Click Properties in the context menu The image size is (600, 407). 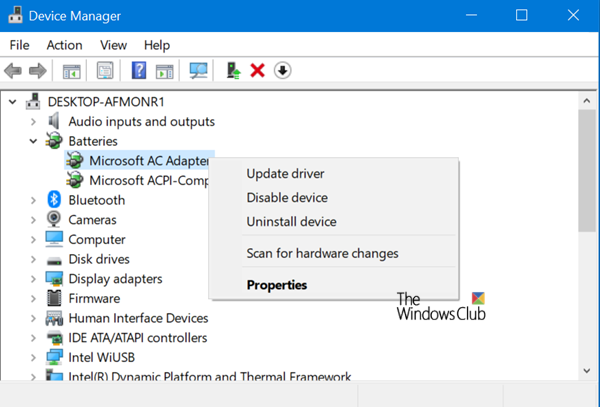(277, 285)
